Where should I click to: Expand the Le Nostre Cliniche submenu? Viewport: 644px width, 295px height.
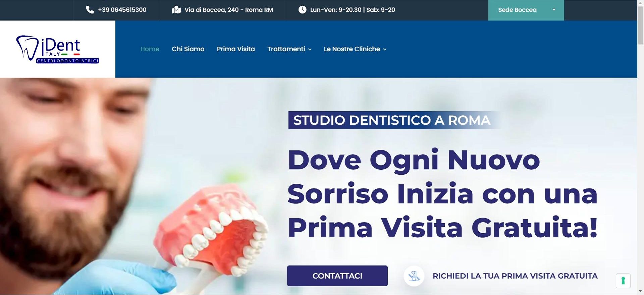pos(355,49)
